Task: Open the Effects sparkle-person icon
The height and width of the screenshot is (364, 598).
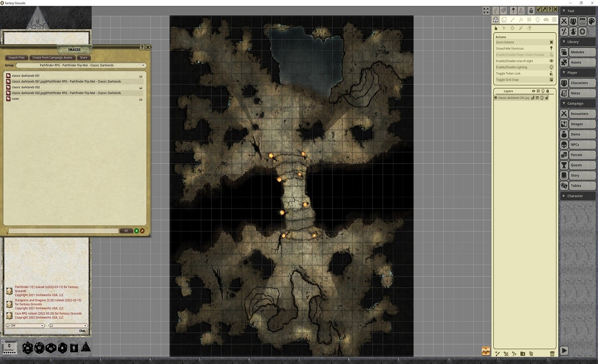Action: pyautogui.click(x=573, y=32)
